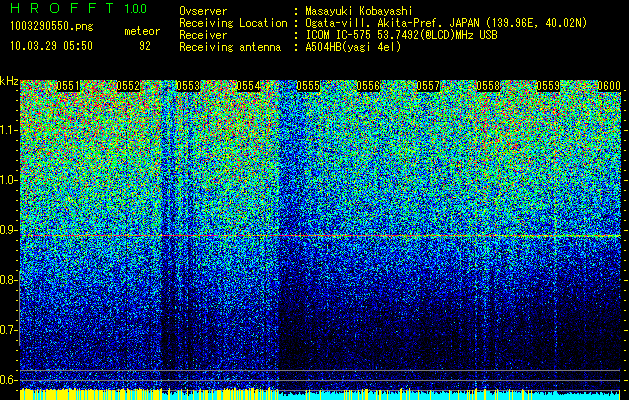Select observer name Masayuki Kobayashi
Screen dimensions: 629x400
pos(359,11)
